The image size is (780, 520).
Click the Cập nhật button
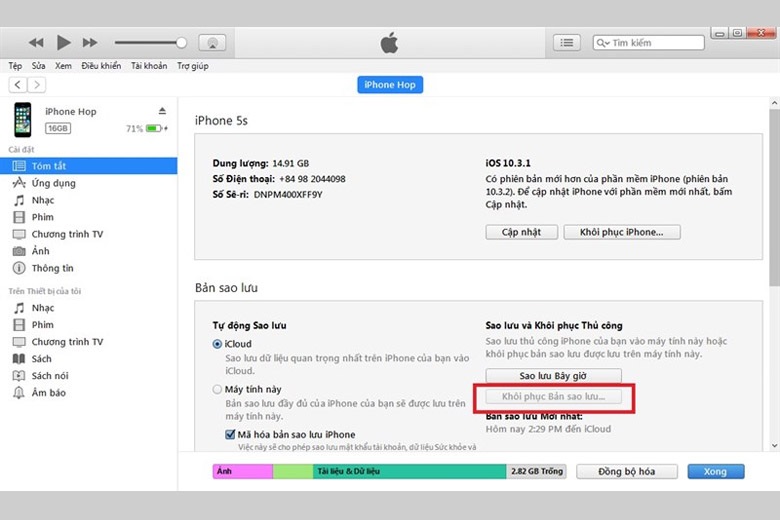click(521, 232)
